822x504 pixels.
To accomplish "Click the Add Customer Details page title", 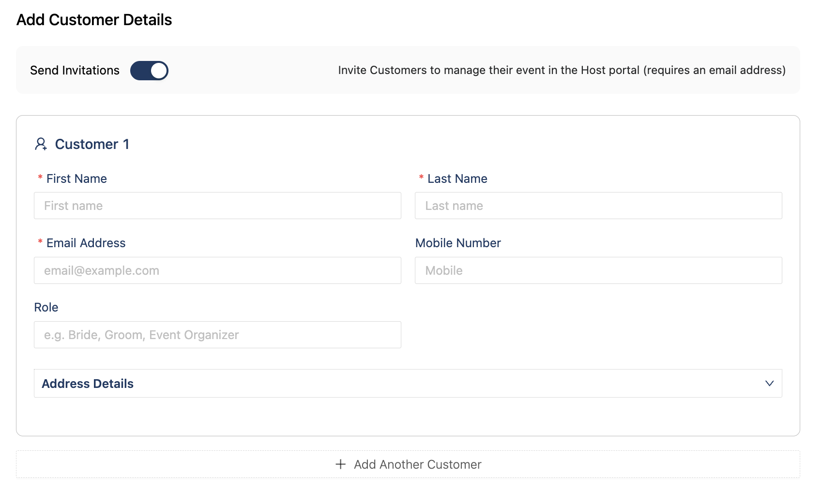I will [x=94, y=20].
